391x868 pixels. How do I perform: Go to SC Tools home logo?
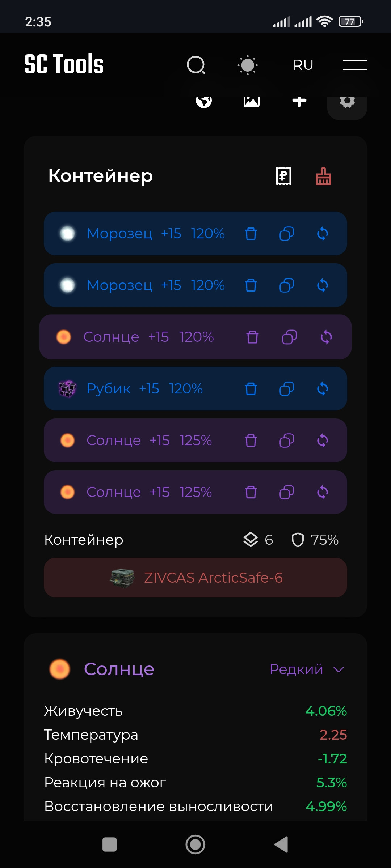(x=64, y=64)
